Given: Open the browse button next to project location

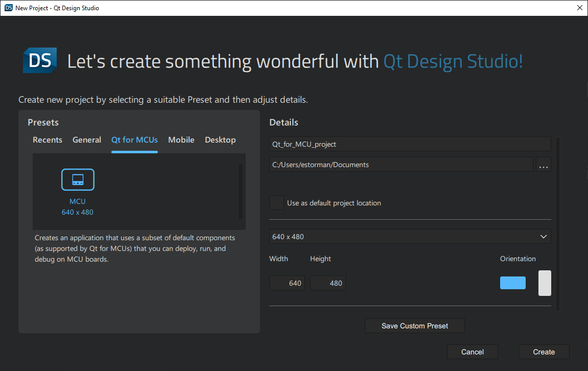Looking at the screenshot, I should tap(544, 164).
